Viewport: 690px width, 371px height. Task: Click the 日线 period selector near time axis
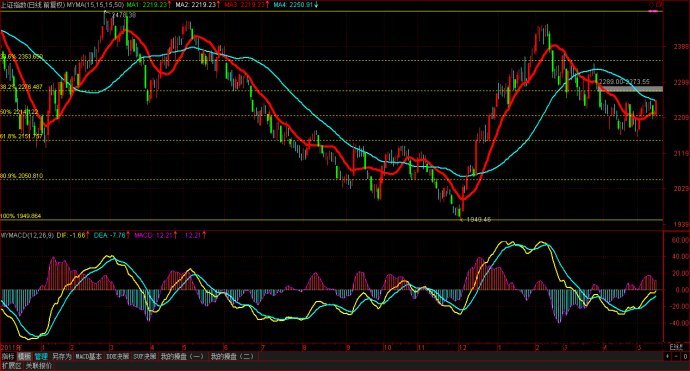point(676,347)
